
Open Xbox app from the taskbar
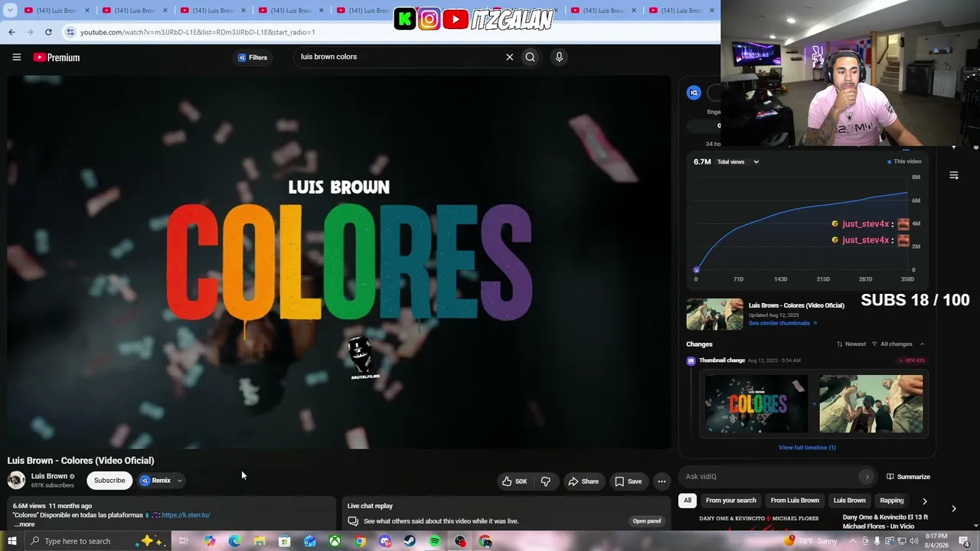(x=335, y=541)
